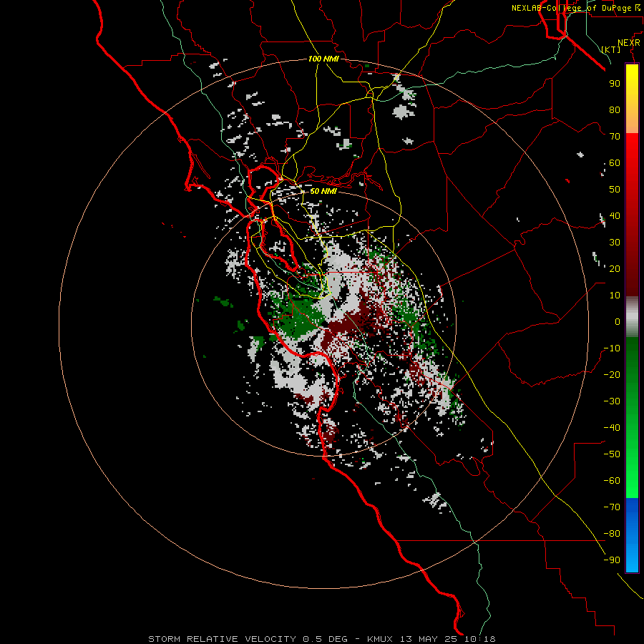Click the "-80" scale value

click(x=612, y=534)
